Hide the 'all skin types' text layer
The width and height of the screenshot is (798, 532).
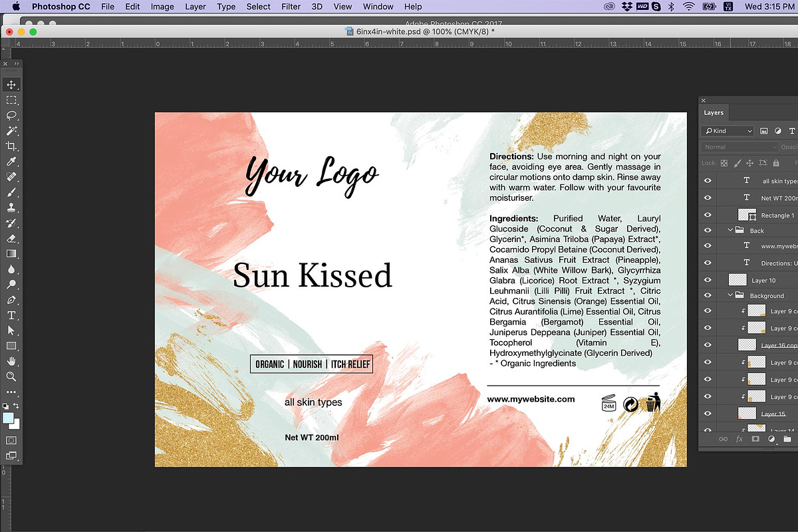click(x=708, y=181)
